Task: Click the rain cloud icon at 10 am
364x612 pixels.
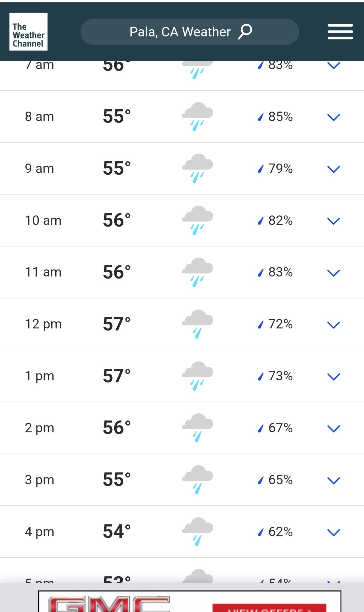Action: pyautogui.click(x=198, y=220)
